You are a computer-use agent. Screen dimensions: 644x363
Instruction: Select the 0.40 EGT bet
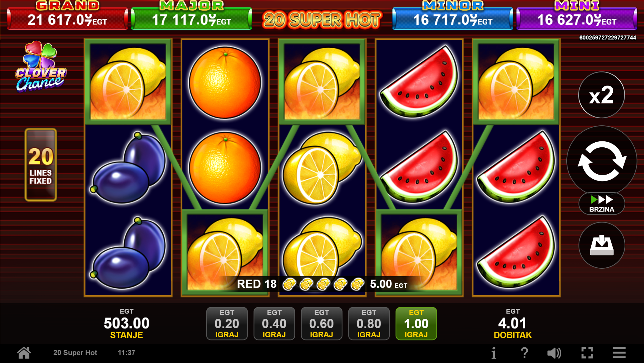[274, 324]
